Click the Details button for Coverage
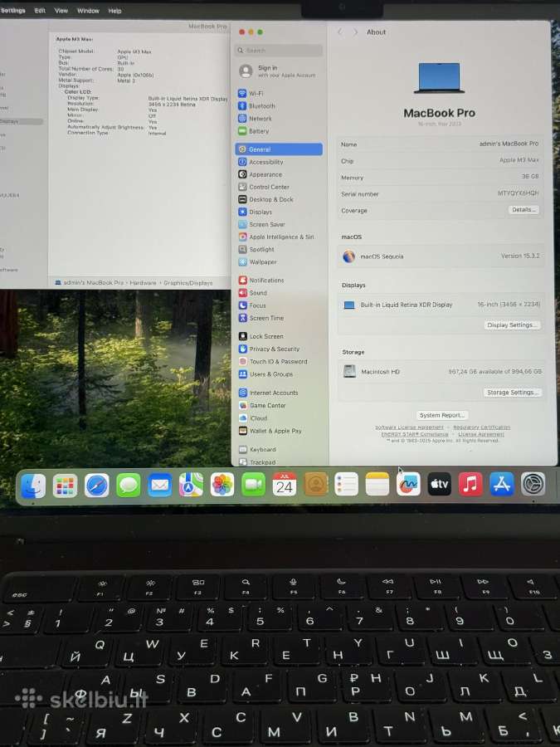This screenshot has height=747, width=560. pos(523,210)
